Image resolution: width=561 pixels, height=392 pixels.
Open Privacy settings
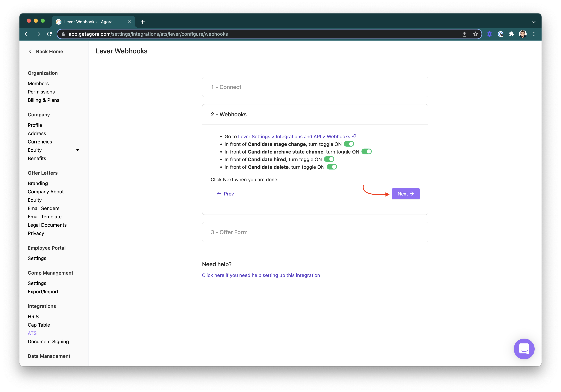coord(36,233)
